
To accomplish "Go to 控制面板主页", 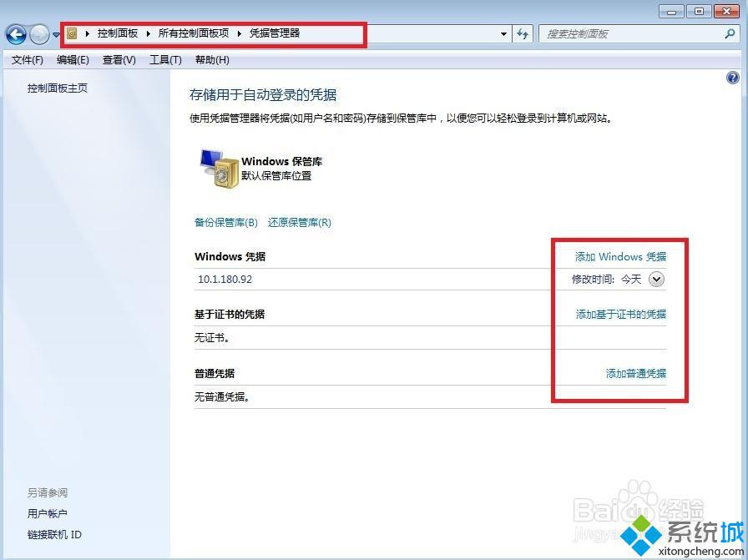I will coord(58,88).
